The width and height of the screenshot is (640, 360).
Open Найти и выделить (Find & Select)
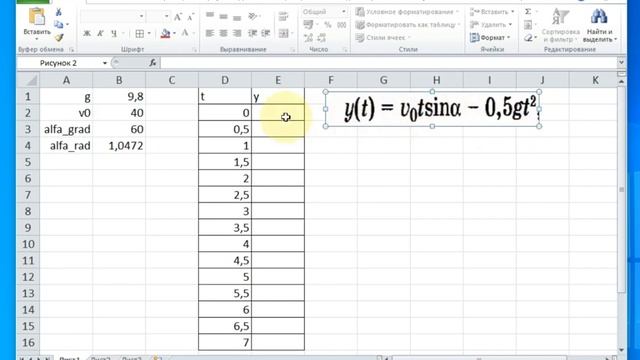[599, 25]
